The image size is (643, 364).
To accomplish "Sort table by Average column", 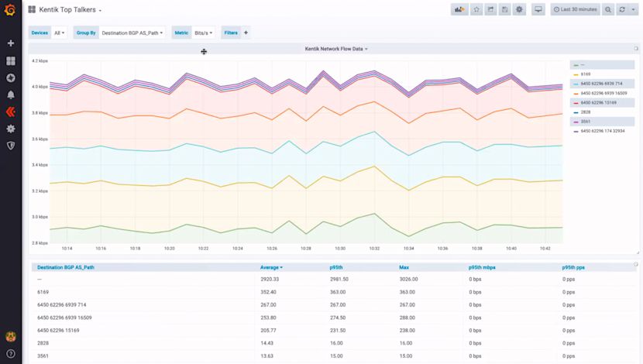I will (271, 267).
